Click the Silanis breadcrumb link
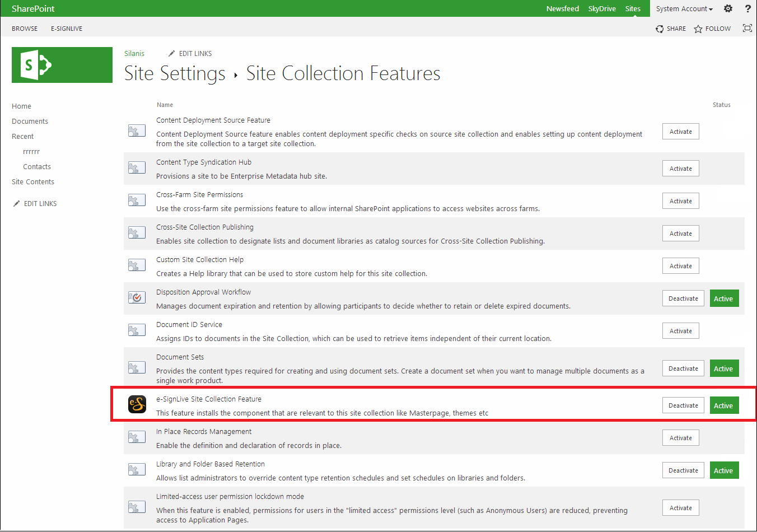The height and width of the screenshot is (532, 757). (x=134, y=54)
